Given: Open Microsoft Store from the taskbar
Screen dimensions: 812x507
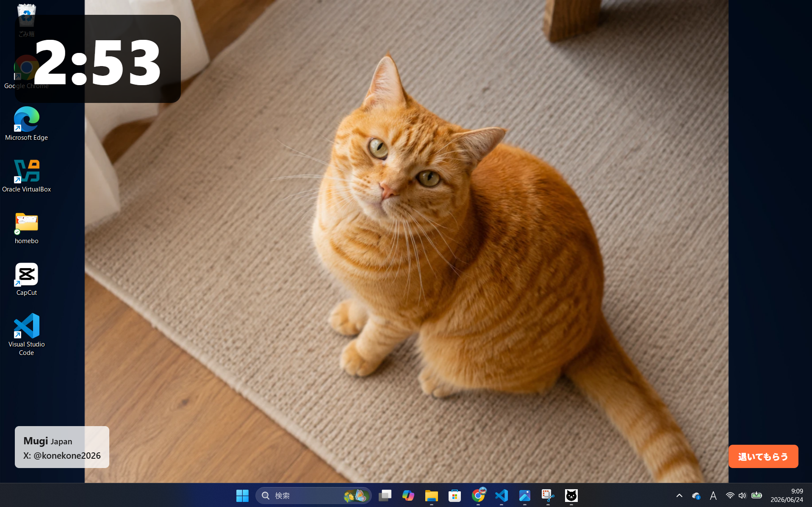Looking at the screenshot, I should pyautogui.click(x=455, y=496).
